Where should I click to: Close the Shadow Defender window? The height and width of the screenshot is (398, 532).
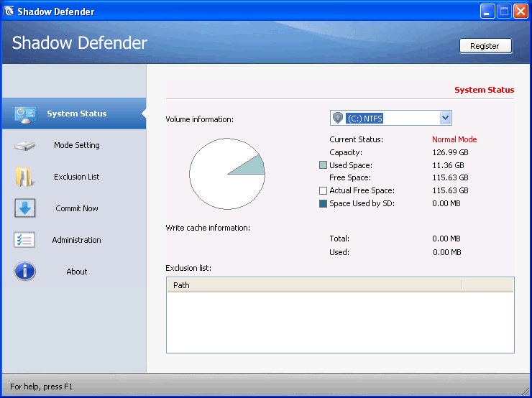tap(520, 11)
